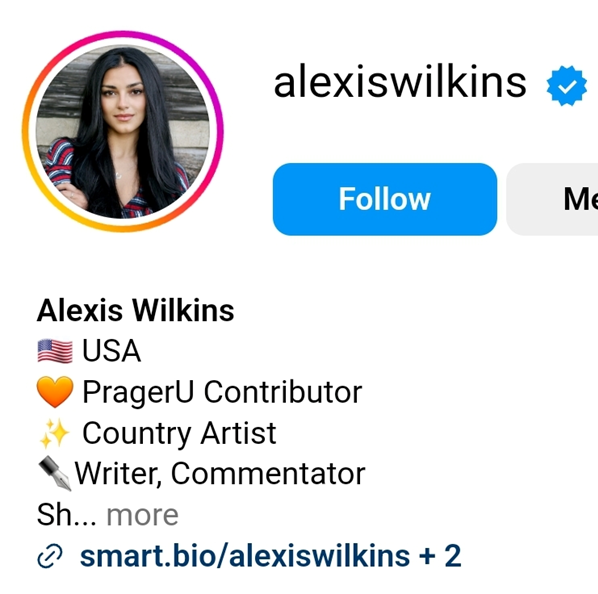Expand the bio with the more link
The width and height of the screenshot is (598, 594).
142,515
